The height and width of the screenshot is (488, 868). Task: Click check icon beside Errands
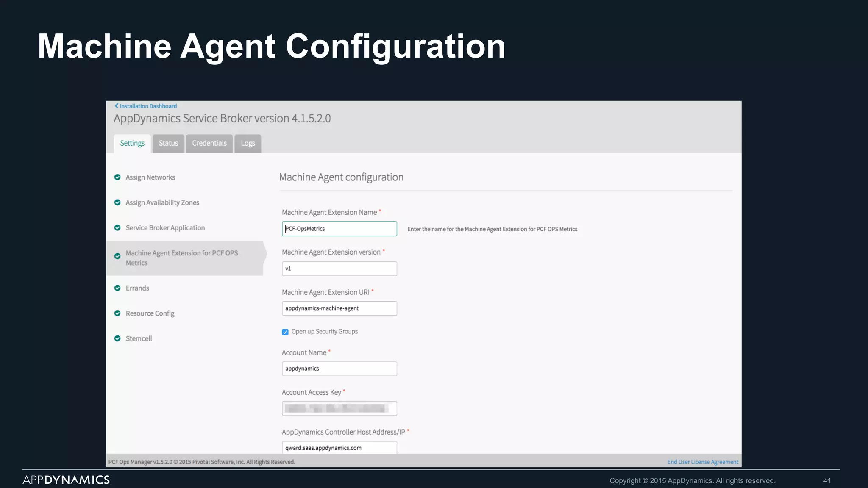click(117, 288)
